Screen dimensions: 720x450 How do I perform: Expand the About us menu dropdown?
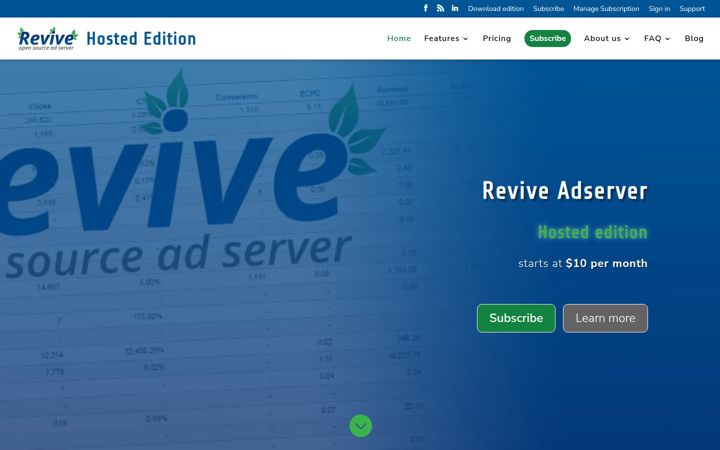tap(607, 39)
